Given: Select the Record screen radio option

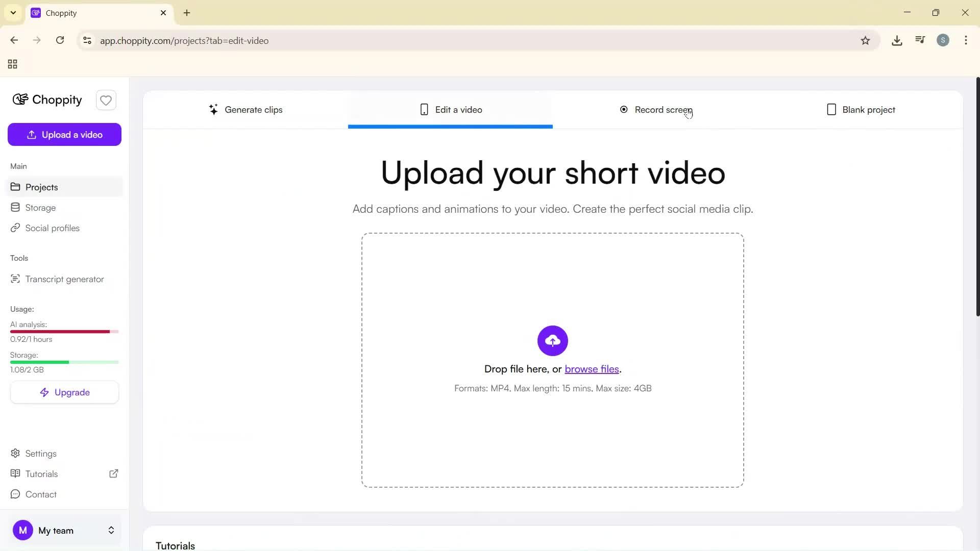Looking at the screenshot, I should [623, 109].
